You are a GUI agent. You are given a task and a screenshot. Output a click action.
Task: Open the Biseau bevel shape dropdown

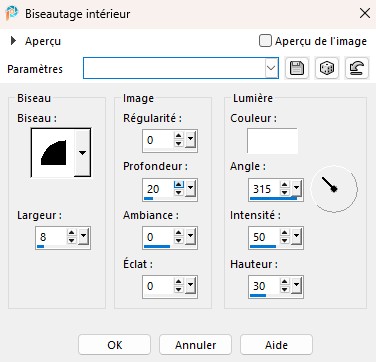pos(82,153)
